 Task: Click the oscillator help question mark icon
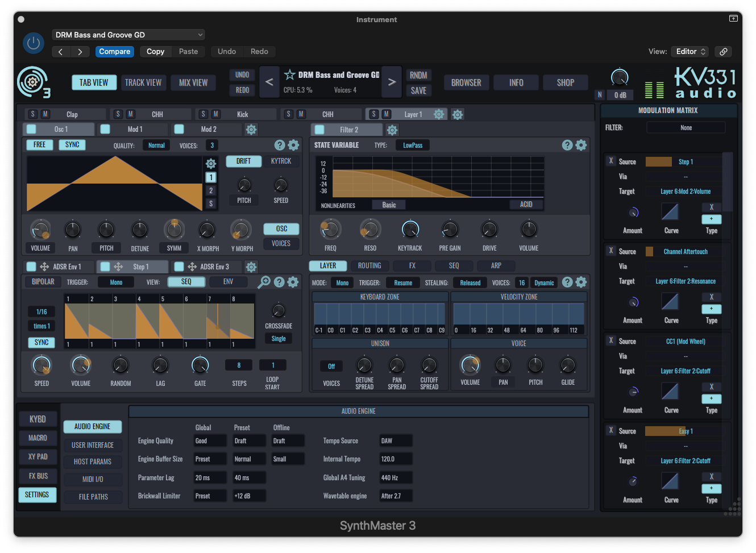[x=280, y=145]
